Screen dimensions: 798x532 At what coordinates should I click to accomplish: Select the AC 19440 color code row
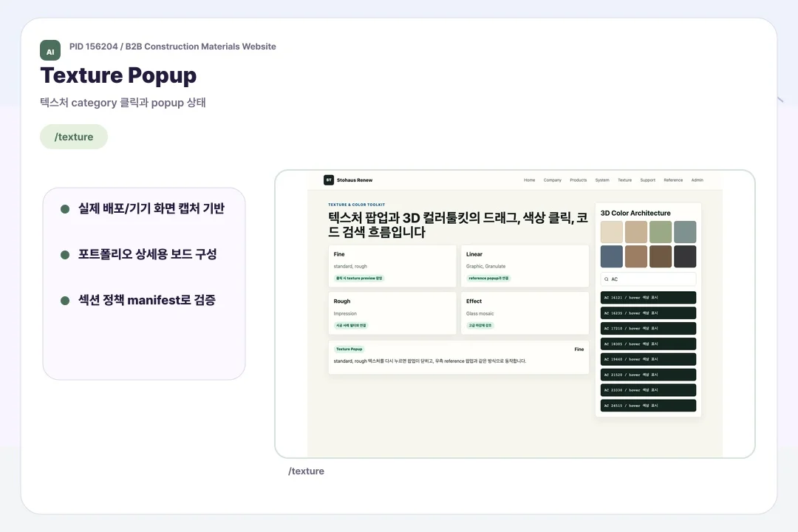tap(648, 359)
